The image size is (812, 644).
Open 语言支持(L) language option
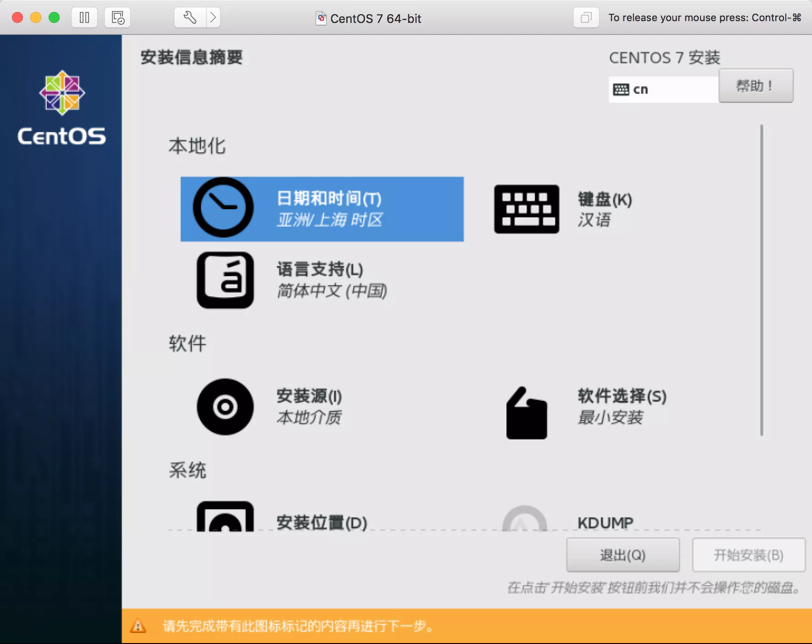click(320, 269)
